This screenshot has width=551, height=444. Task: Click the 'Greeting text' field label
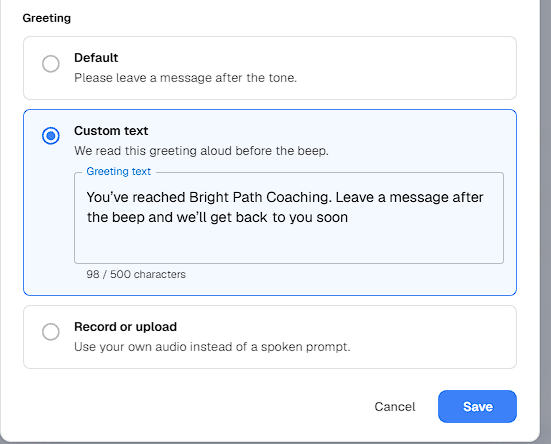pyautogui.click(x=118, y=171)
